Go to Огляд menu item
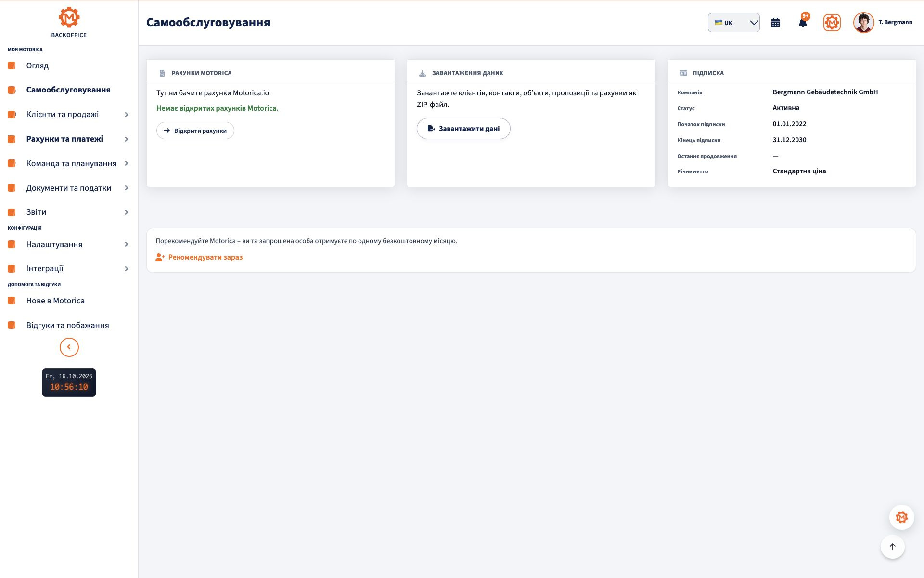The image size is (924, 578). coord(38,66)
